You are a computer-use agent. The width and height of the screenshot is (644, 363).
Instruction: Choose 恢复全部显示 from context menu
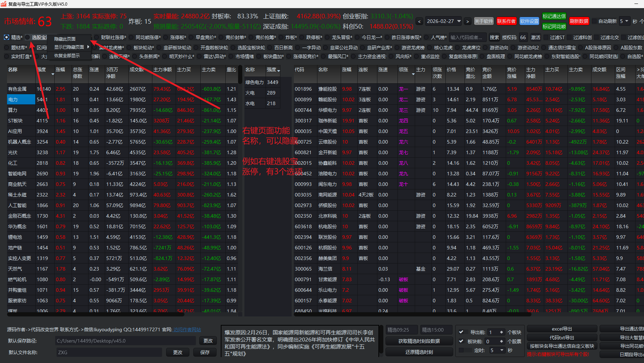(x=67, y=56)
